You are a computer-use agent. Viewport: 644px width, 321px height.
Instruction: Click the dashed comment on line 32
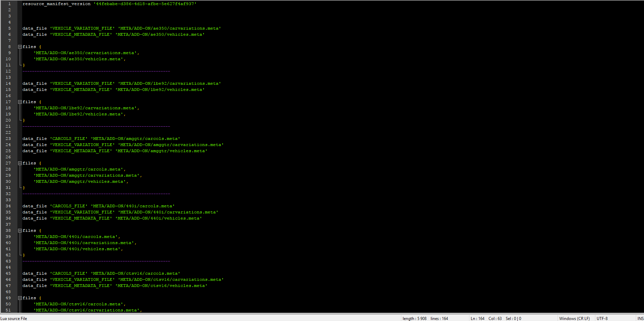[96, 194]
